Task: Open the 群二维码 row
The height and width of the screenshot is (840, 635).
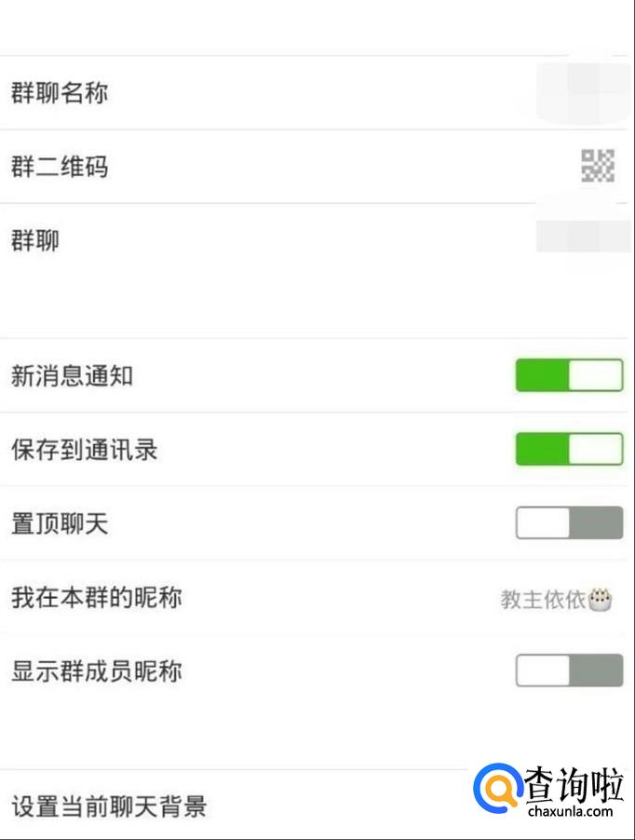Action: click(x=279, y=168)
